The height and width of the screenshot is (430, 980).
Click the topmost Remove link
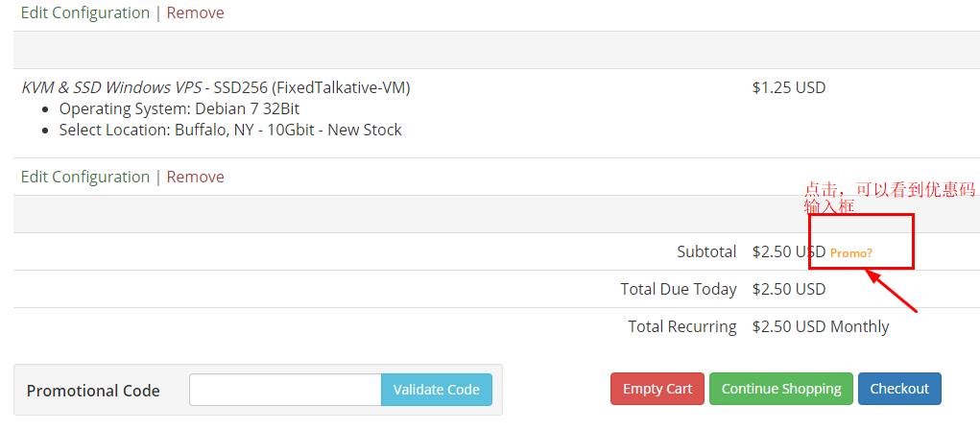tap(195, 12)
